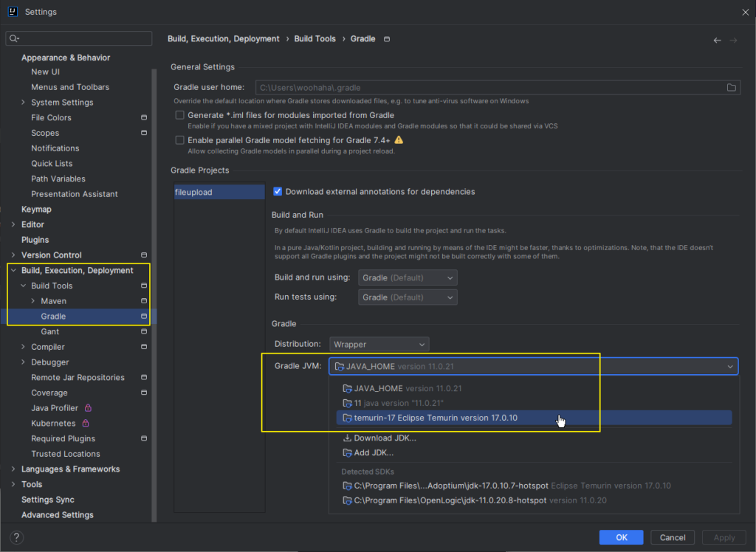The image size is (756, 552).
Task: Select the 11 java version 11.0.21 option
Action: (534, 403)
